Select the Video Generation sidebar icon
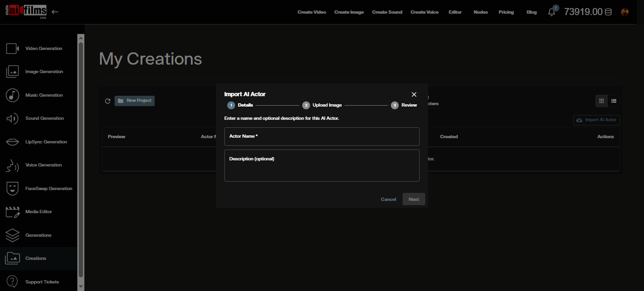Viewport: 644px width, 291px height. point(11,48)
